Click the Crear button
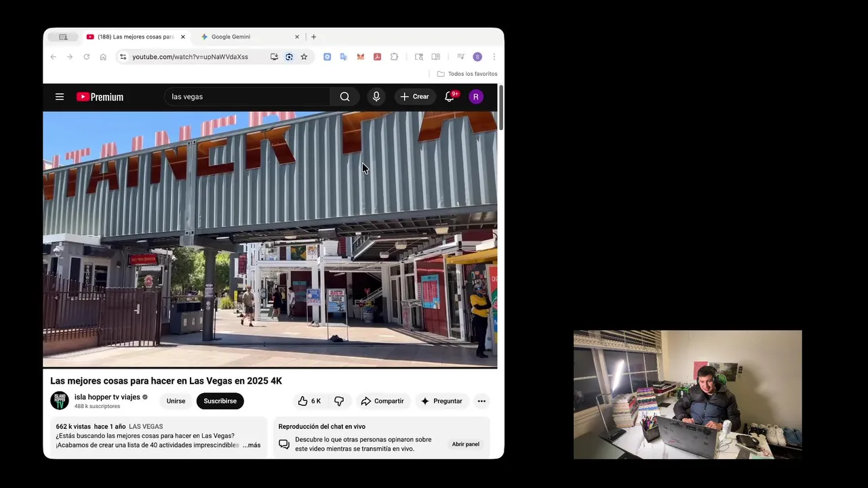This screenshot has width=868, height=488. 414,97
